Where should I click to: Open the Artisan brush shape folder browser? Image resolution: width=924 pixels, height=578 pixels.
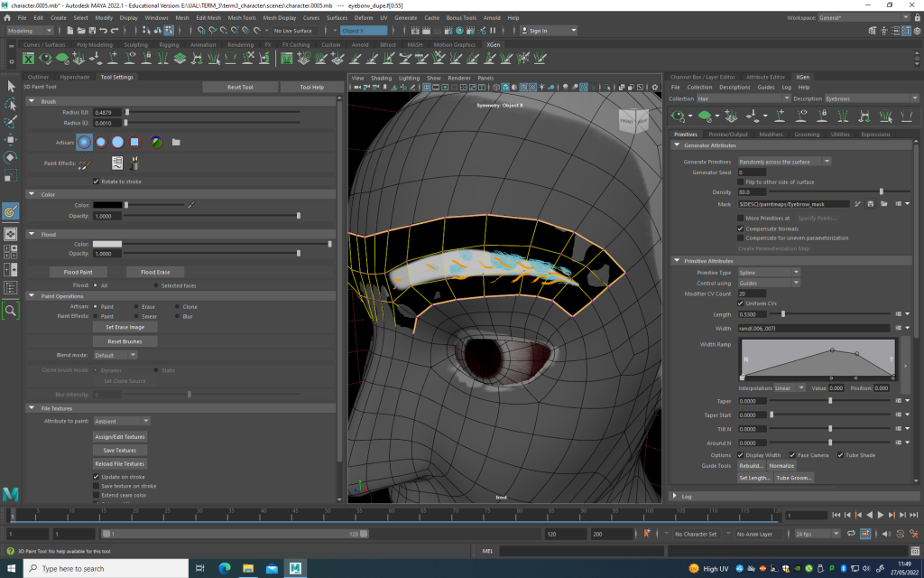(176, 142)
